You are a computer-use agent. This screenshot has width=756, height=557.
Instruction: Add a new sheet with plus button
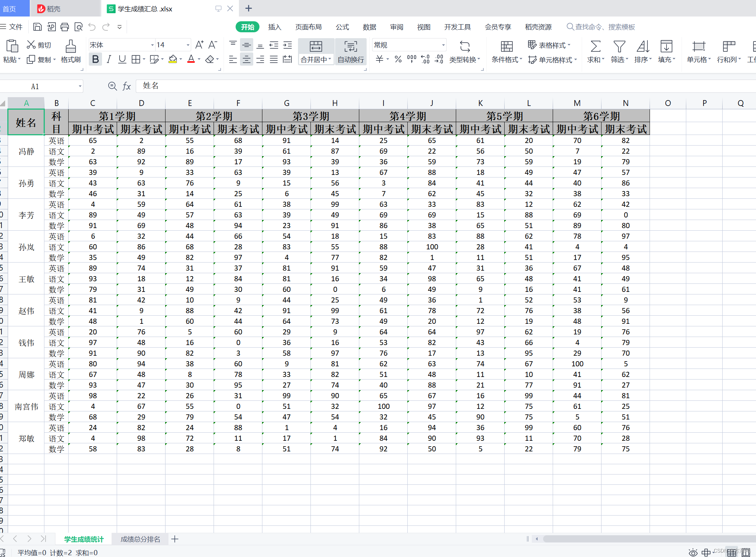175,539
